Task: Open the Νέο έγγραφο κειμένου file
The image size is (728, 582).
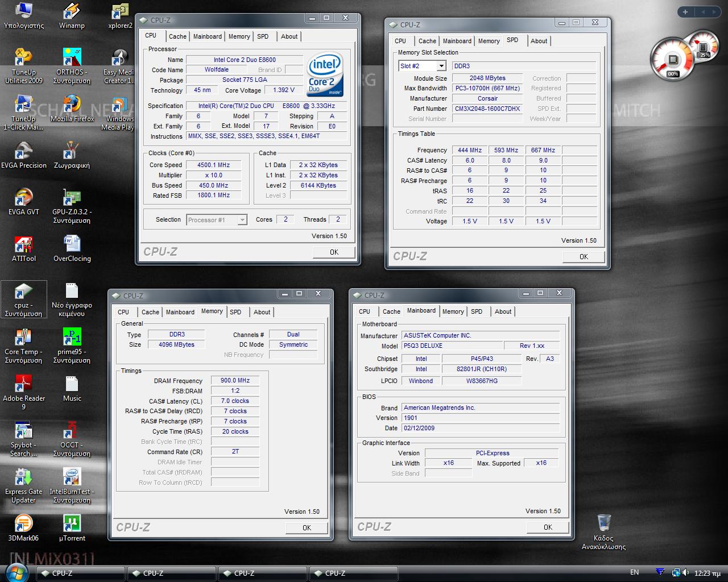Action: 72,299
